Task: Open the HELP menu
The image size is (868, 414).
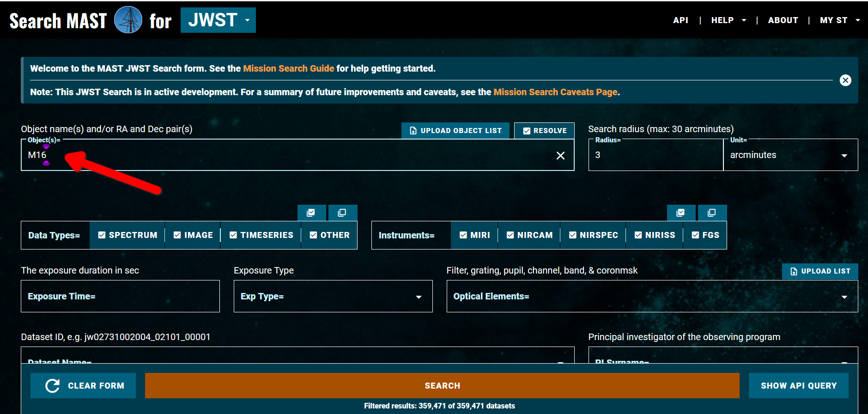Action: point(728,20)
